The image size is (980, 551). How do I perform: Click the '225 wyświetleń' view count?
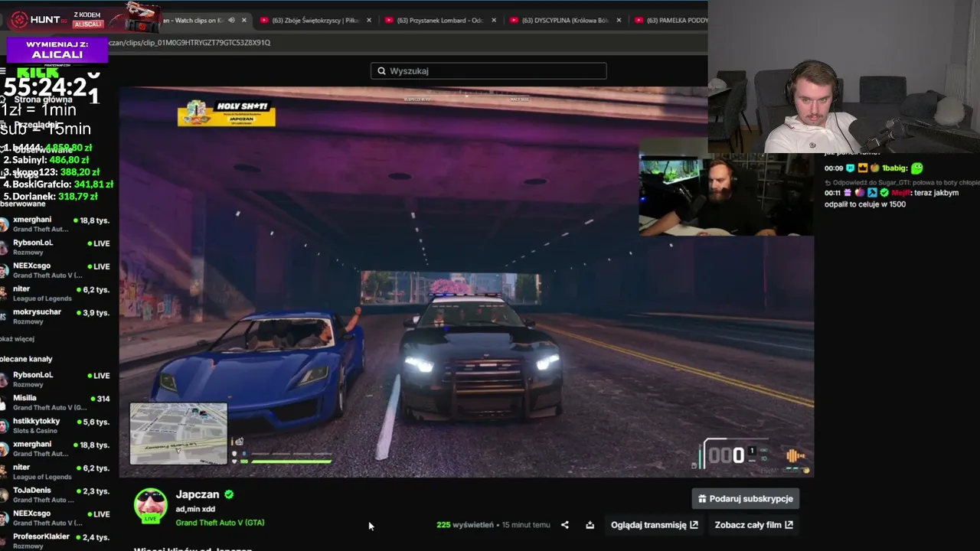click(465, 525)
